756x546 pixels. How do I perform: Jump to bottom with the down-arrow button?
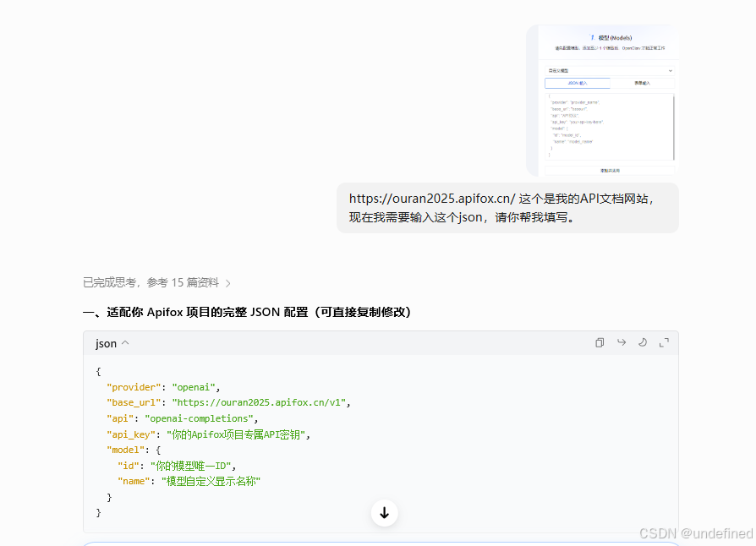click(384, 513)
